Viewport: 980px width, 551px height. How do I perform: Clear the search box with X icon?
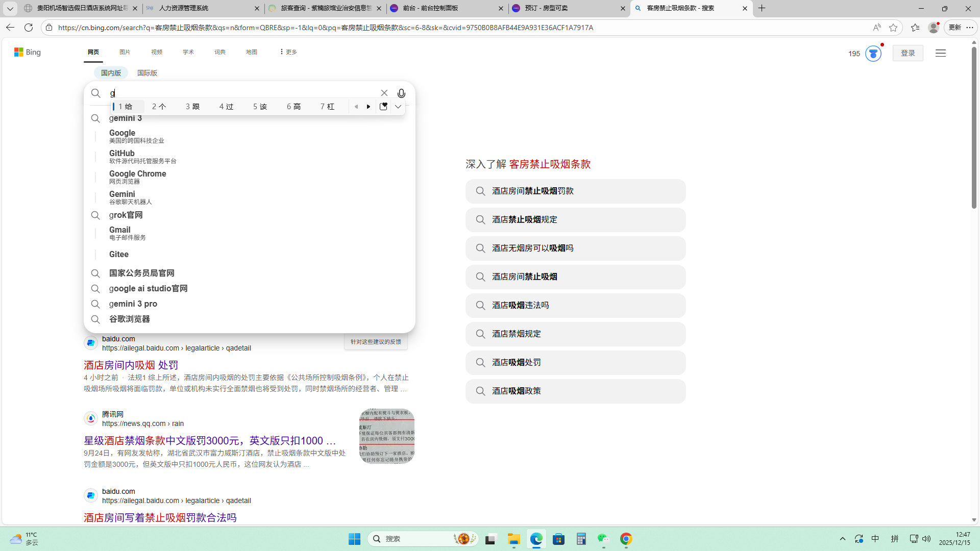coord(384,93)
